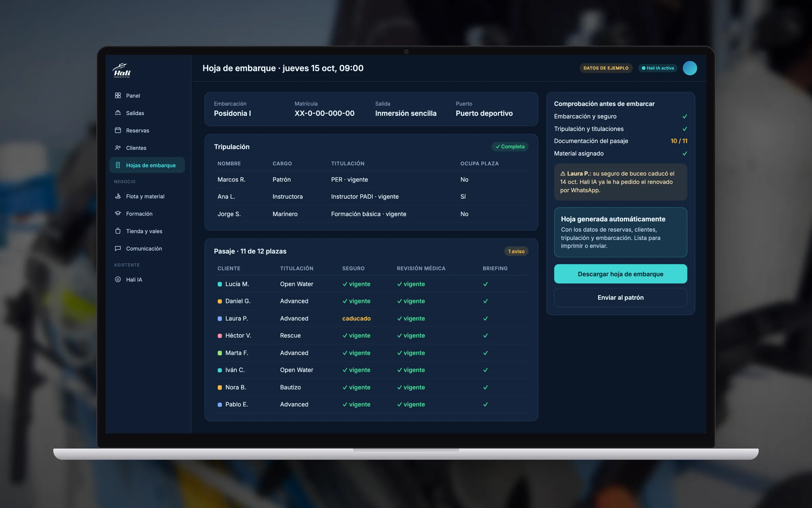Open Comunicación via chat bubble icon
This screenshot has height=508, width=812.
tap(118, 248)
